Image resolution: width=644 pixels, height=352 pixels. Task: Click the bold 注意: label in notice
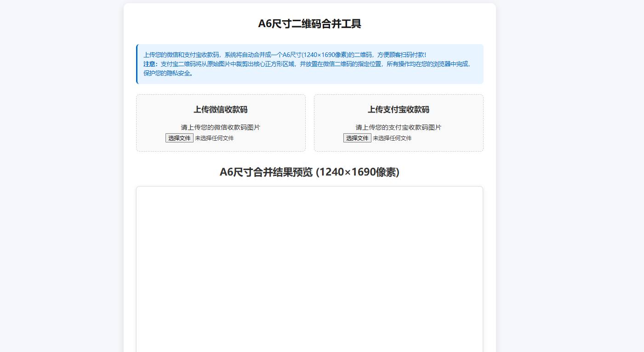[151, 64]
